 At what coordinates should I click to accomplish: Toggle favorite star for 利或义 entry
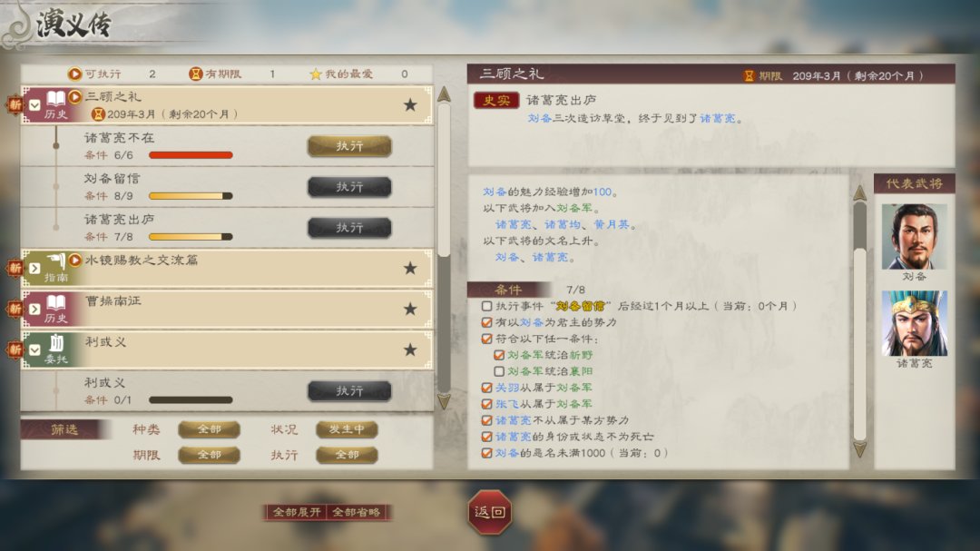coord(410,349)
